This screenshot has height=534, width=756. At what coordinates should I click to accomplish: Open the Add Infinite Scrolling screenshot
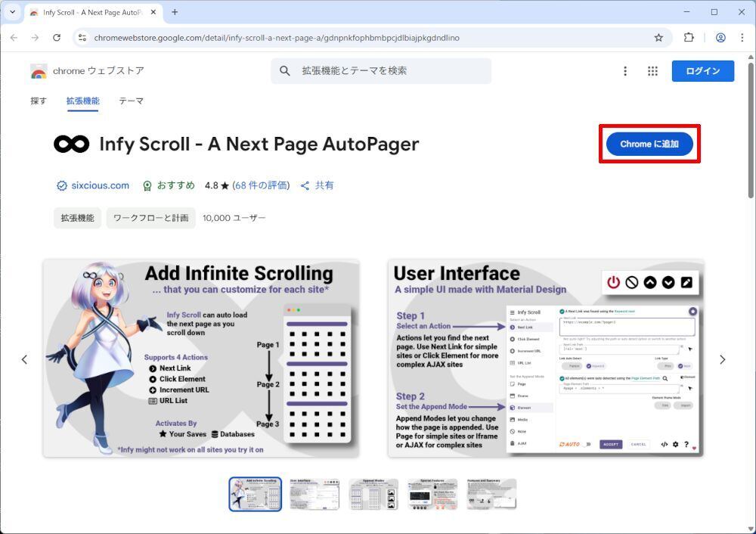click(201, 358)
